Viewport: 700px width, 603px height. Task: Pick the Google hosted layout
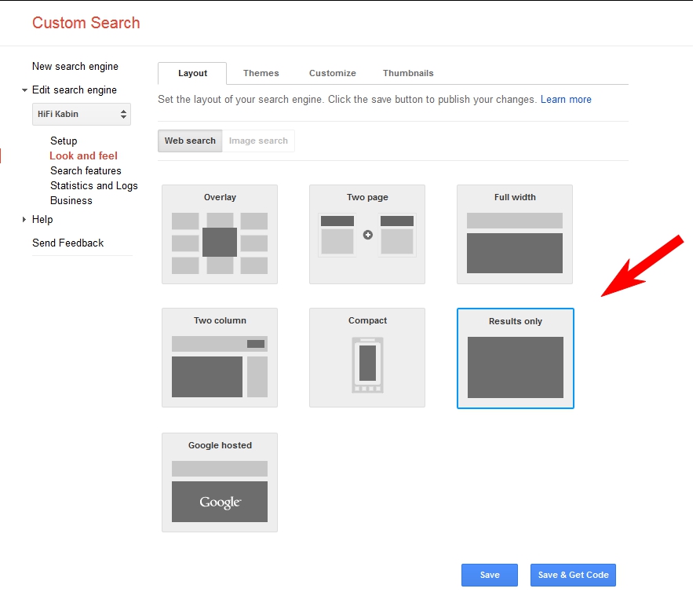[219, 482]
